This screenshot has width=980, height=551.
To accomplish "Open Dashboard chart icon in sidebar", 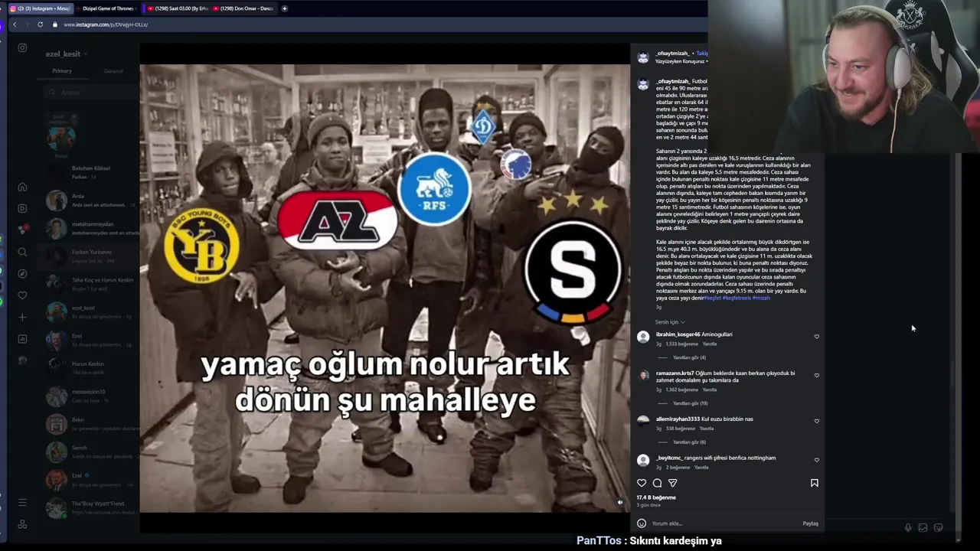I will click(22, 339).
